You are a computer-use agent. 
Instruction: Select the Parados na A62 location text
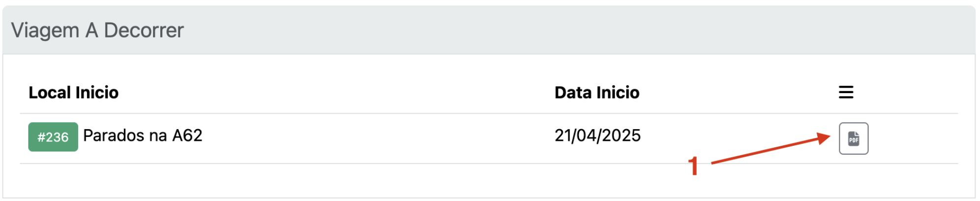143,135
